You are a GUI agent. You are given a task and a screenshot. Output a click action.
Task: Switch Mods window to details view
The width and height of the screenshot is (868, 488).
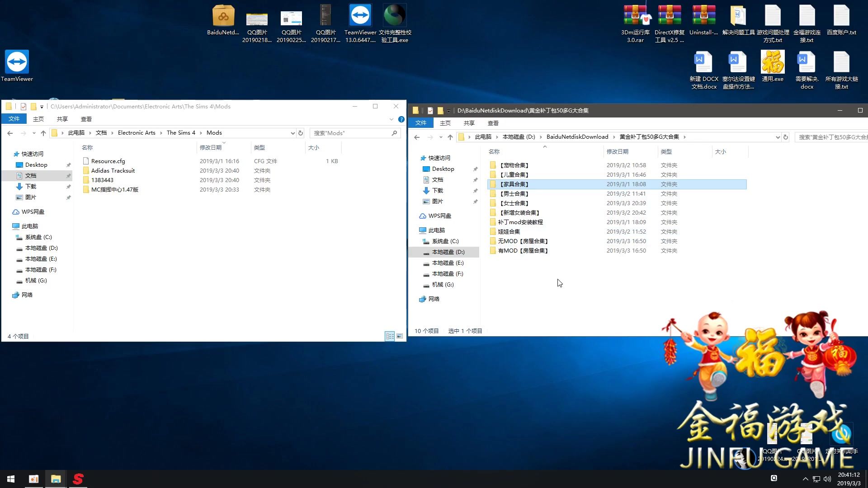(x=390, y=336)
